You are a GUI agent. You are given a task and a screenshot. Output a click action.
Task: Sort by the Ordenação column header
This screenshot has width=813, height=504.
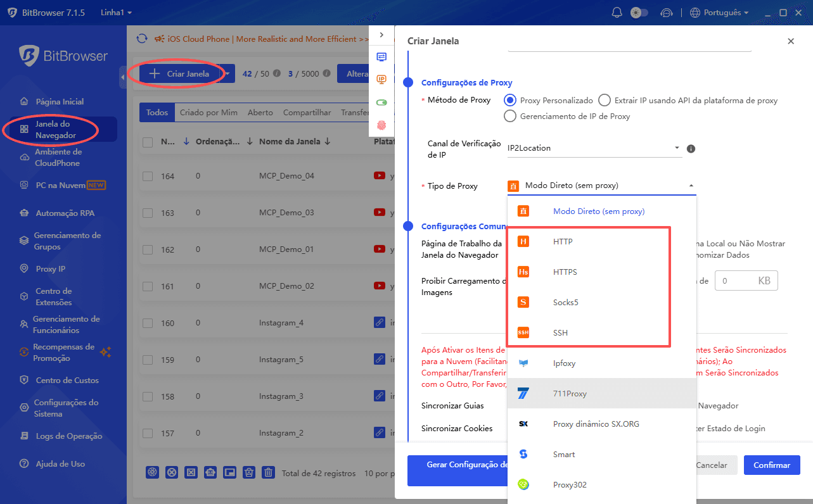pos(224,142)
